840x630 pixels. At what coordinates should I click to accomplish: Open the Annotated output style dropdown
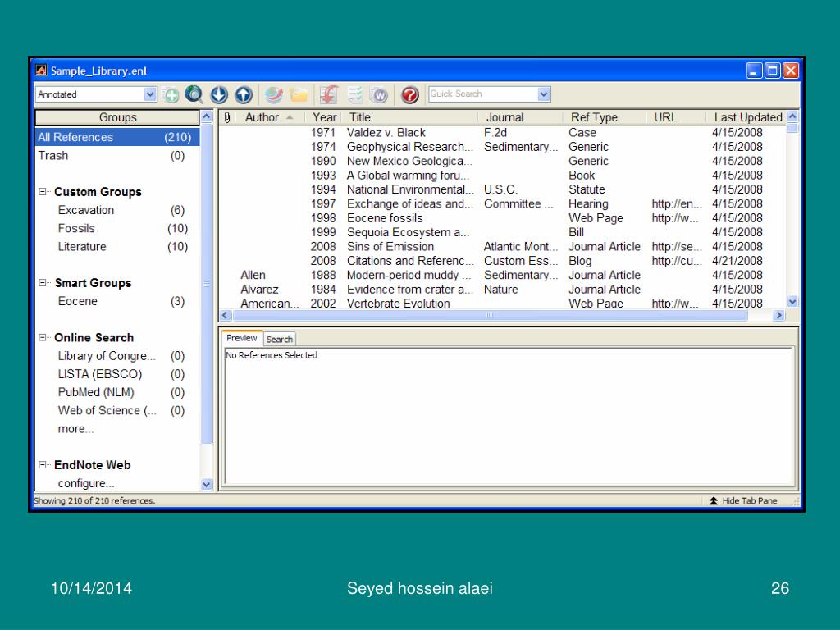click(150, 94)
